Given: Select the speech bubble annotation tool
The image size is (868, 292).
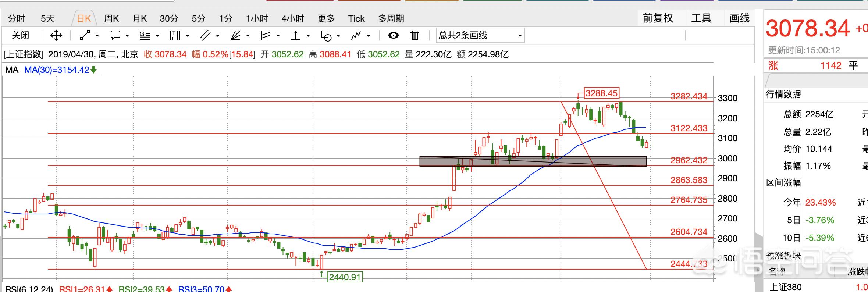Looking at the screenshot, I should [x=115, y=35].
